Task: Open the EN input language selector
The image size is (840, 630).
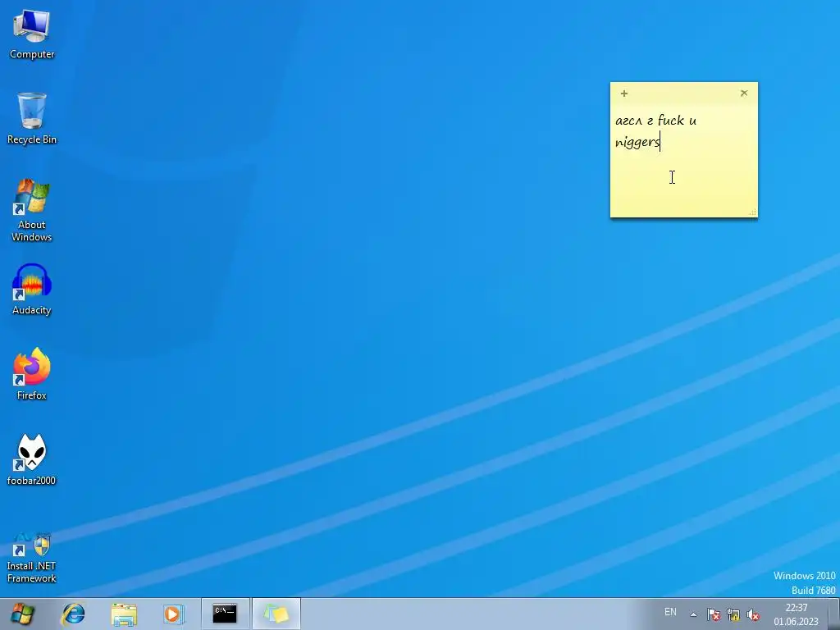Action: click(x=670, y=612)
